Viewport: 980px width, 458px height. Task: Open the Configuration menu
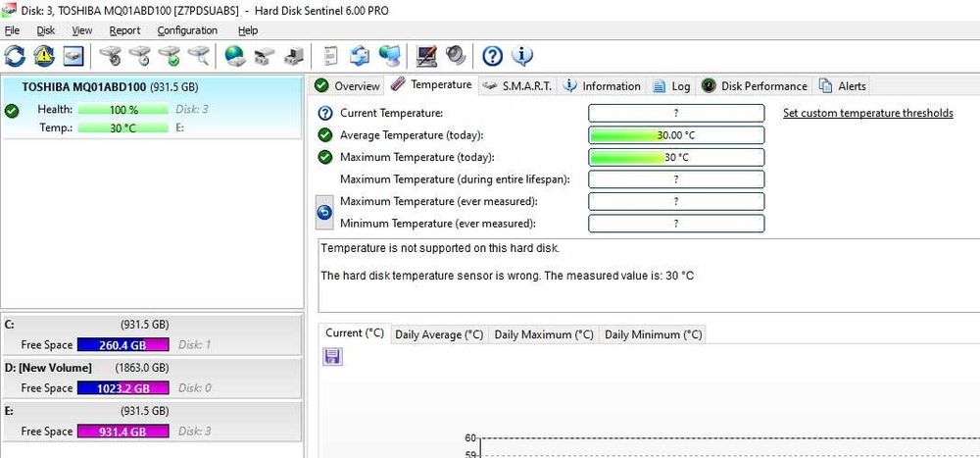click(x=187, y=30)
